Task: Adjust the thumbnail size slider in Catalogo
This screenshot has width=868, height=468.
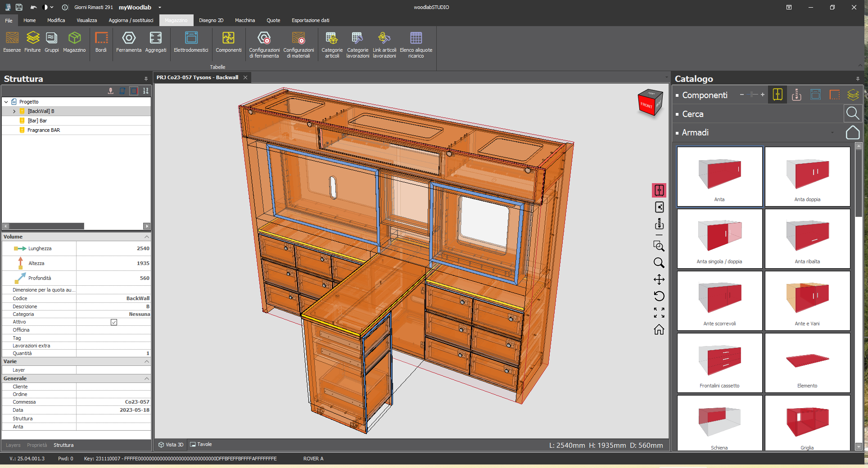Action: (752, 94)
